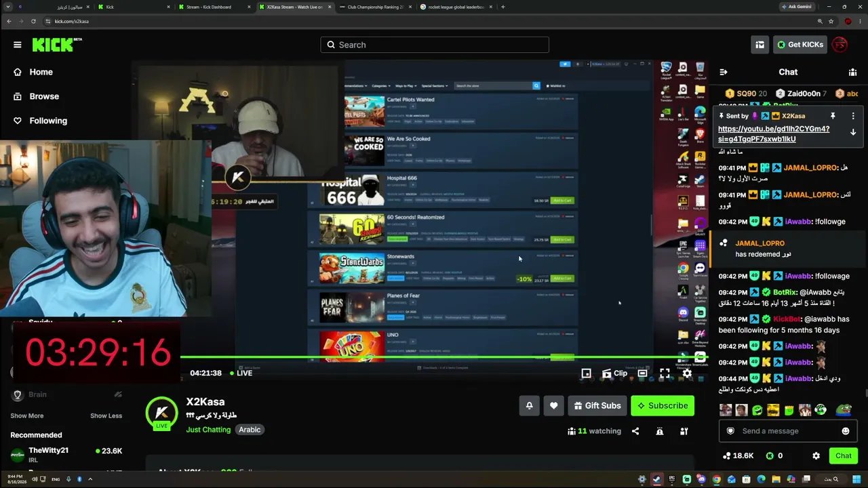Collapse the chat panel with the arrow icon

pos(724,72)
